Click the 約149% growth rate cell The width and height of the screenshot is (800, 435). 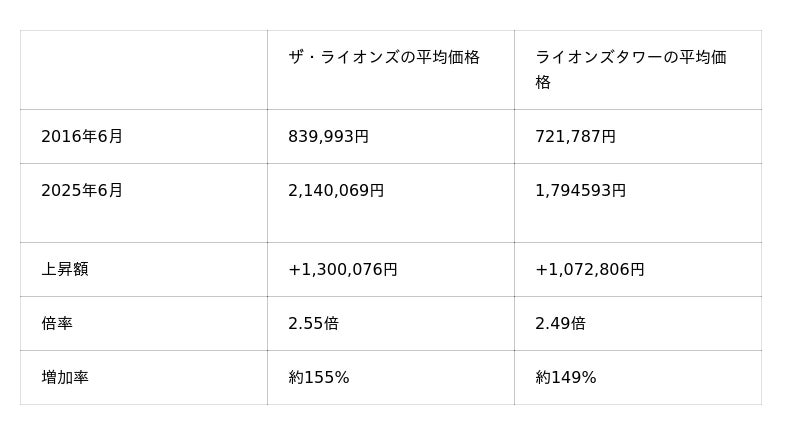566,378
